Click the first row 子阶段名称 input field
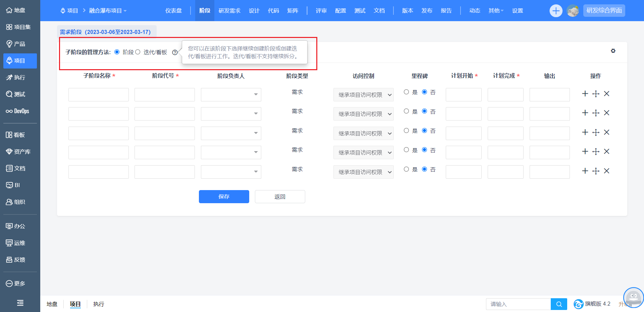The image size is (644, 312). tap(98, 95)
